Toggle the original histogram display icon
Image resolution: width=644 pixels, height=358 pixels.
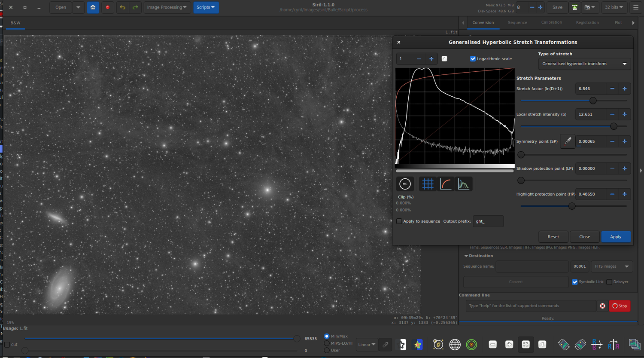464,184
